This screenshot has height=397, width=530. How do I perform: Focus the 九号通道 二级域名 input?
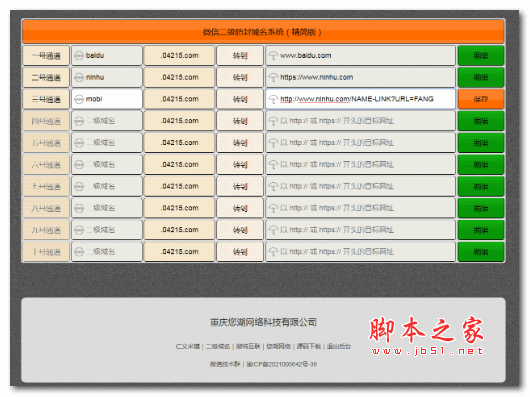pos(107,230)
